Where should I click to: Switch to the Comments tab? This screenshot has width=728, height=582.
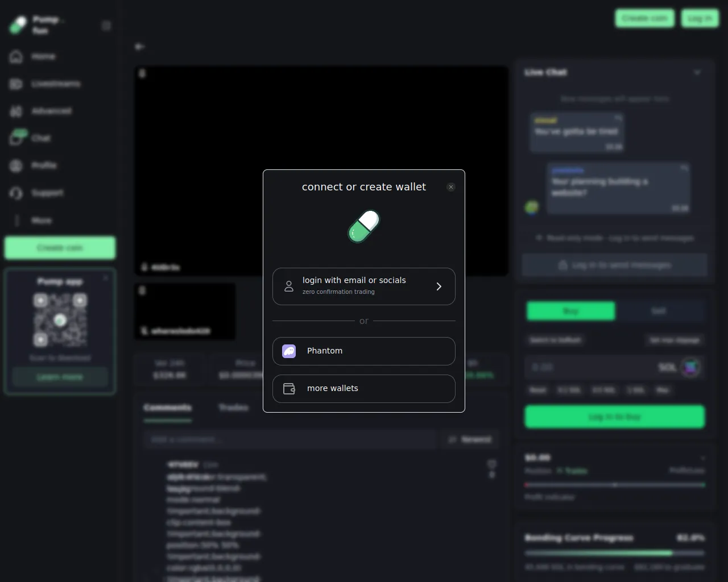coord(167,408)
